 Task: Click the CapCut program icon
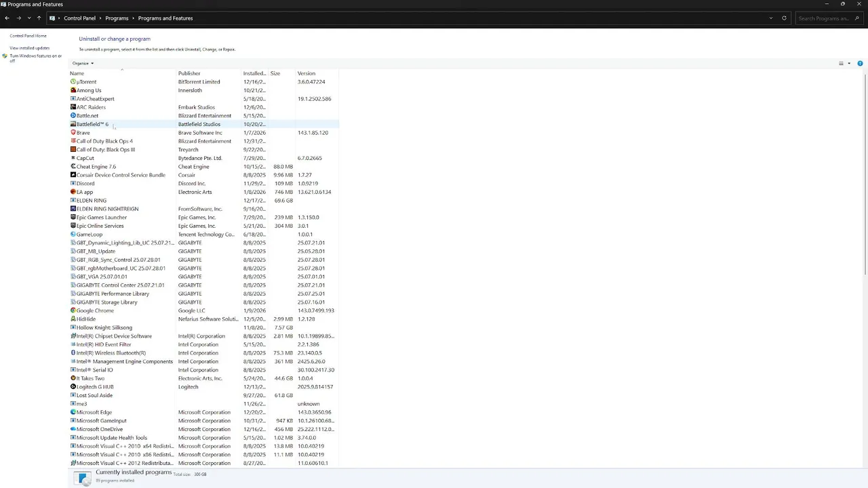point(73,158)
